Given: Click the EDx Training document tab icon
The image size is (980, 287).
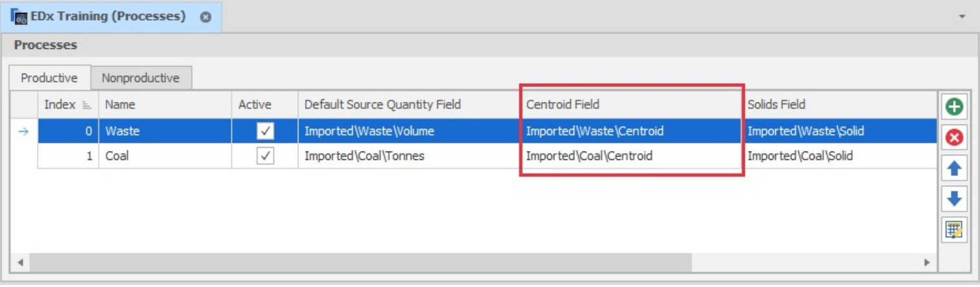Looking at the screenshot, I should click(x=19, y=17).
